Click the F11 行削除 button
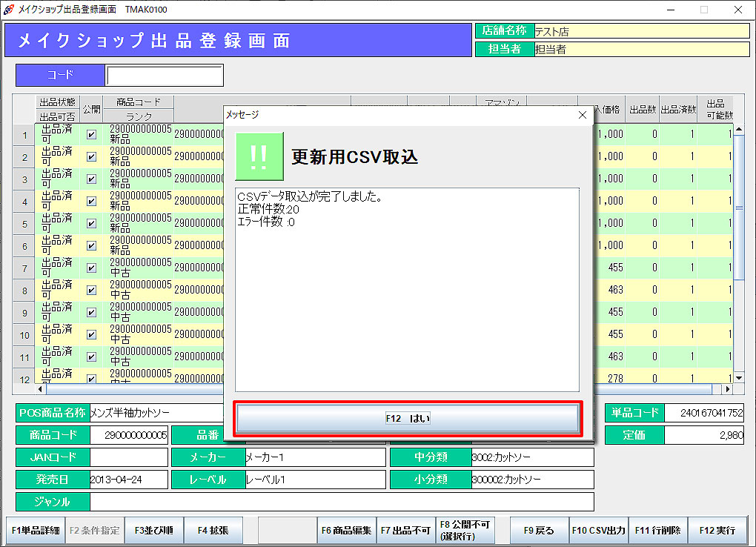 click(x=658, y=531)
